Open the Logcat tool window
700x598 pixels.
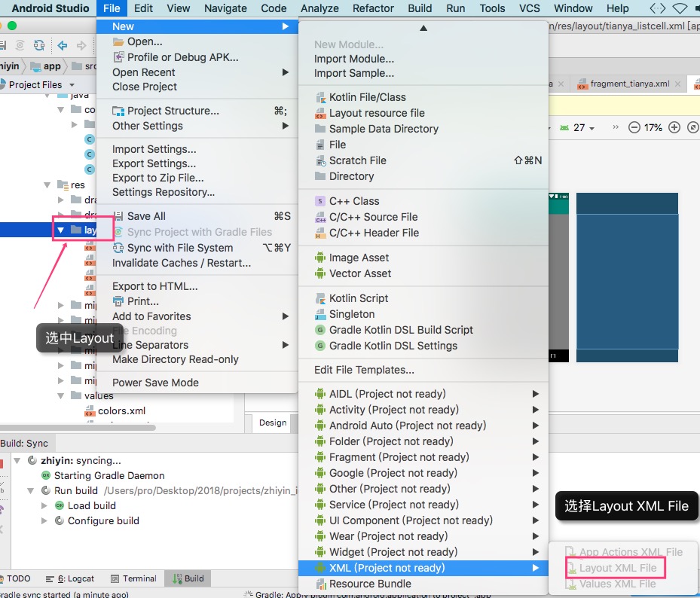70,579
